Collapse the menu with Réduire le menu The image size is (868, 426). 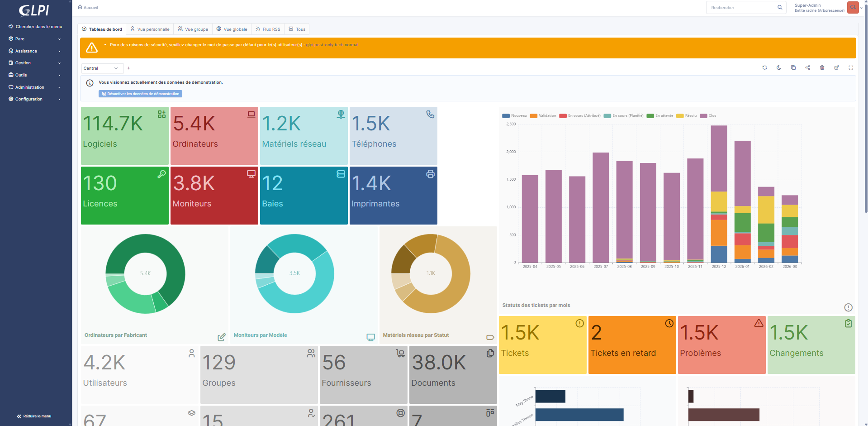click(x=34, y=416)
